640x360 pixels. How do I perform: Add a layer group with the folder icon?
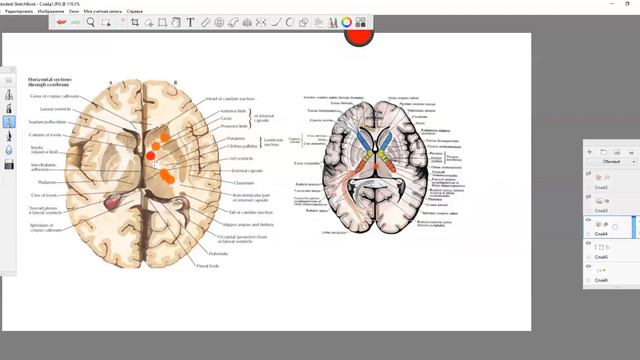[x=603, y=152]
